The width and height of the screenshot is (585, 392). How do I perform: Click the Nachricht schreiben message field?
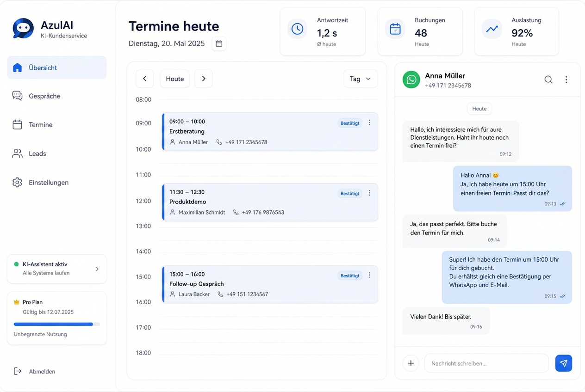486,363
